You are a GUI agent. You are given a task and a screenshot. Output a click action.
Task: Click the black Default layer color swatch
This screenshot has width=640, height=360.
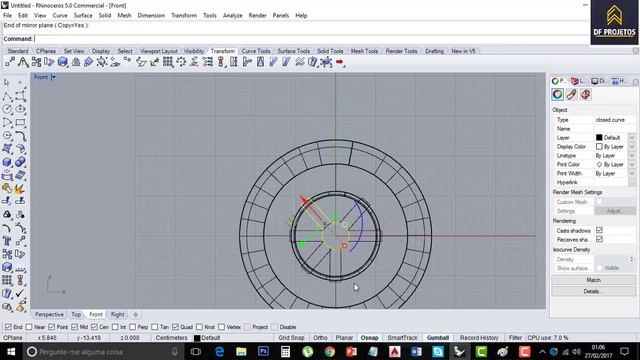coord(599,138)
